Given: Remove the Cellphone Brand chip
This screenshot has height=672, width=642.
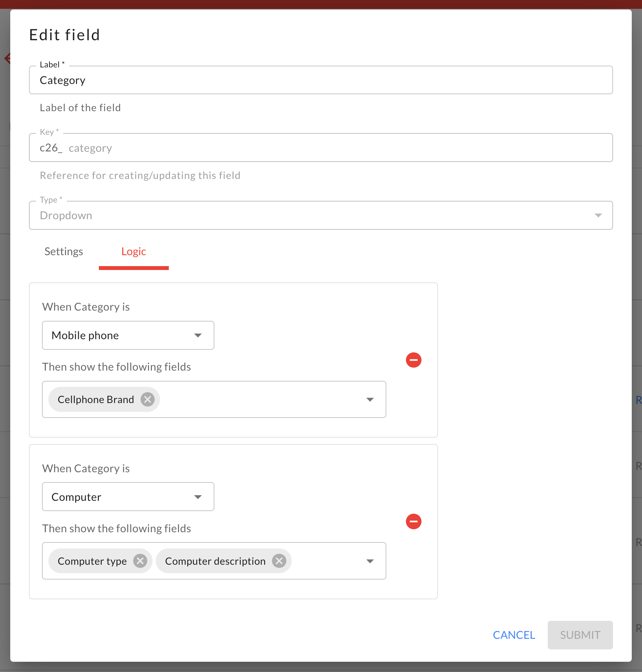Looking at the screenshot, I should click(x=148, y=400).
